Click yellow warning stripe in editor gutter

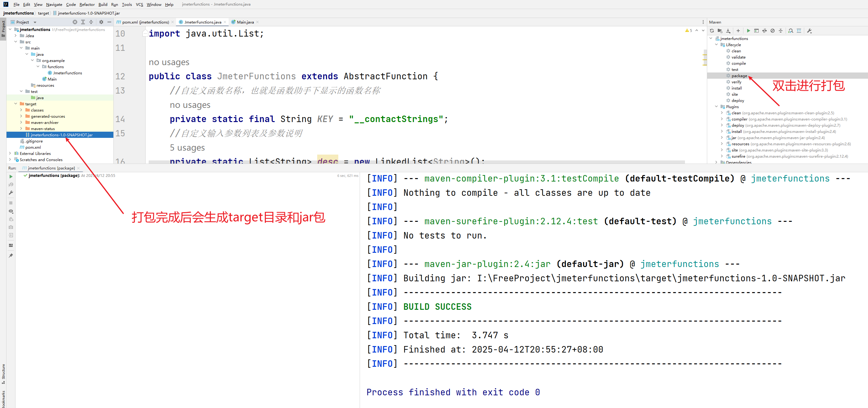pyautogui.click(x=704, y=55)
